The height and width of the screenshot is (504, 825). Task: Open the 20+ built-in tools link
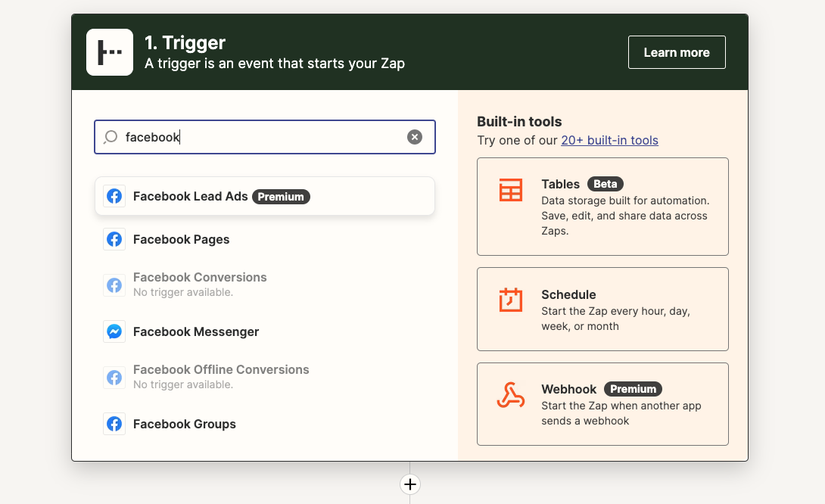pos(609,141)
